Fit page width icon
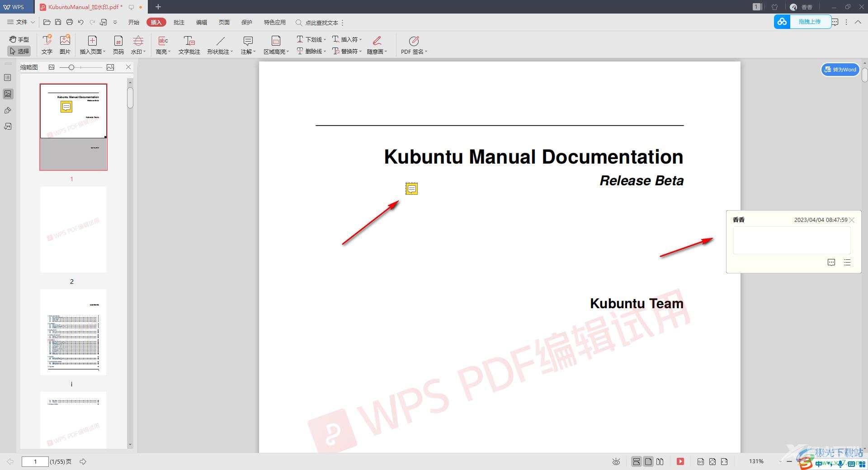Image resolution: width=868 pixels, height=470 pixels. tap(724, 461)
